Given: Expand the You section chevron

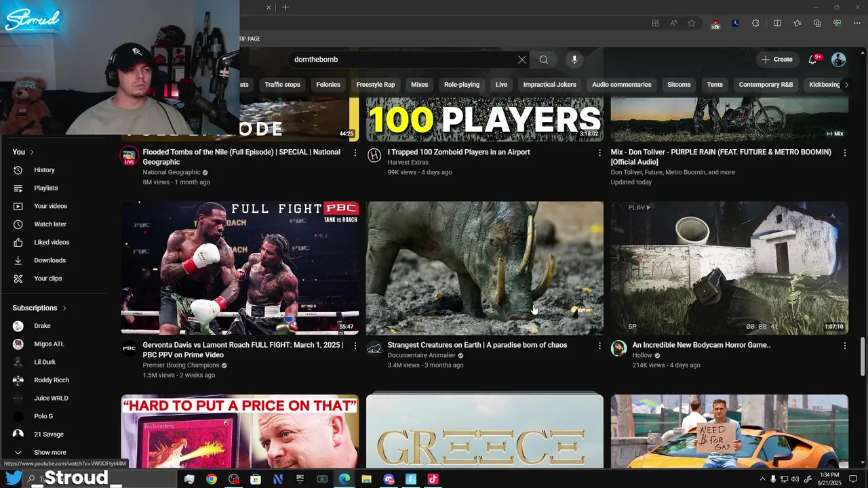Looking at the screenshot, I should (32, 152).
